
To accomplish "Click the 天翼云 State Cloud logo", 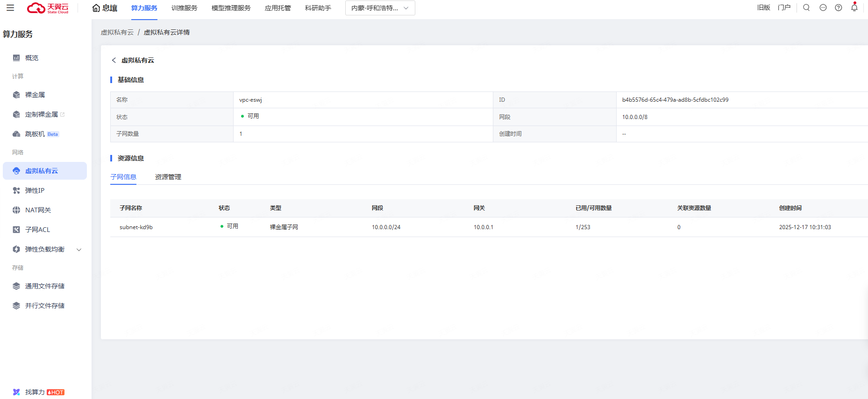I will tap(48, 8).
